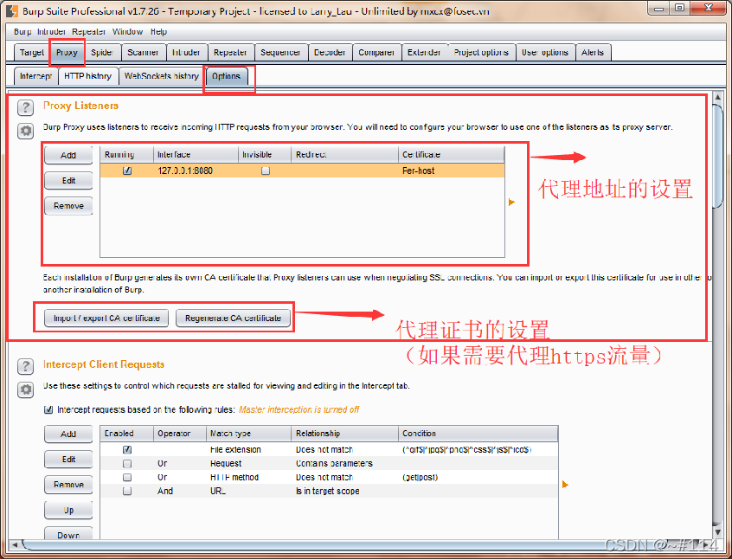Open the Intercept sub-tab
Screen dimensions: 732x560
tap(35, 76)
